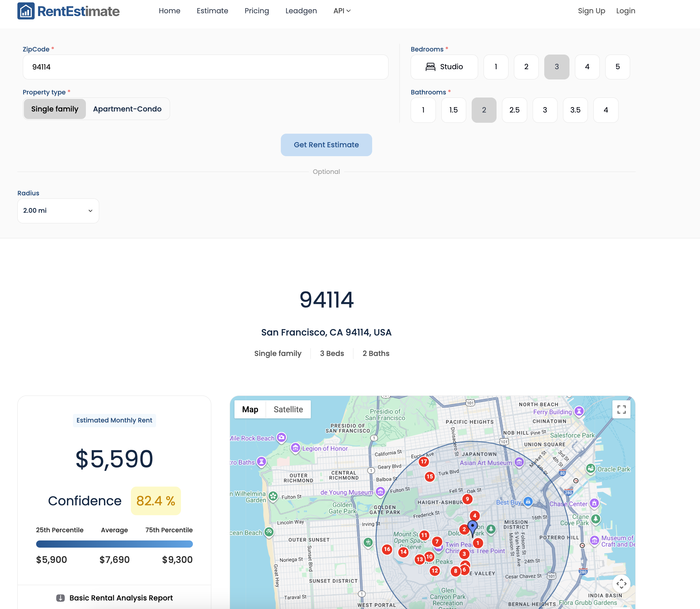
Task: Click the Crane Cove Park icon
Action: tap(596, 519)
